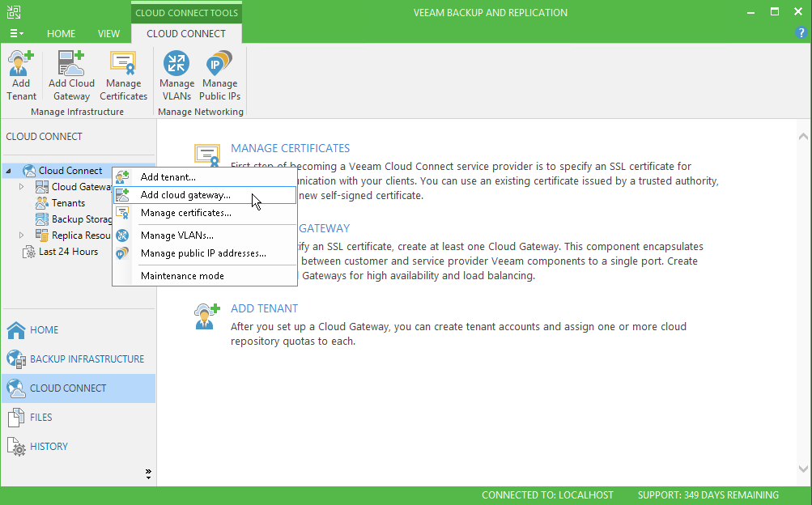Minimize the Veeam window
The image size is (812, 505).
pyautogui.click(x=751, y=12)
